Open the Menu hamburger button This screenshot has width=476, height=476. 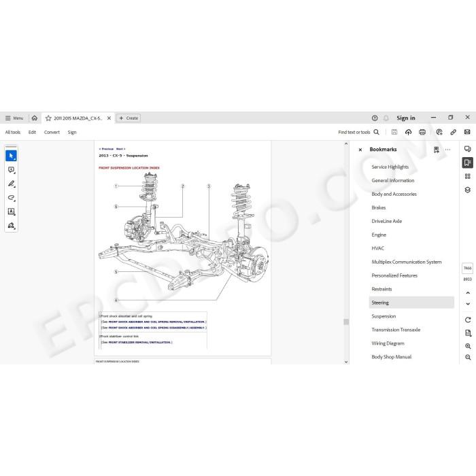[14, 118]
